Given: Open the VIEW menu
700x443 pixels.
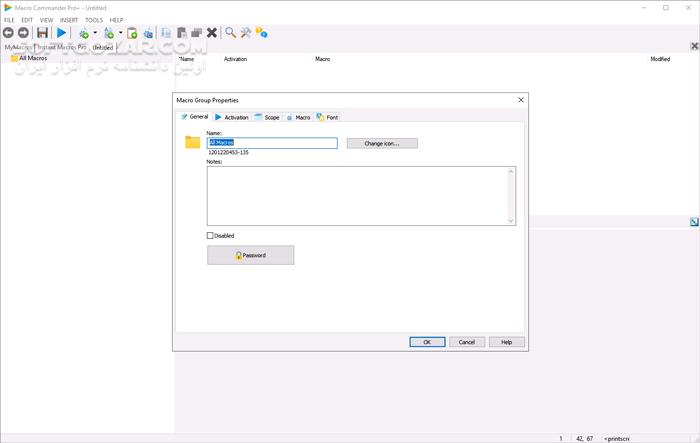Looking at the screenshot, I should (46, 20).
